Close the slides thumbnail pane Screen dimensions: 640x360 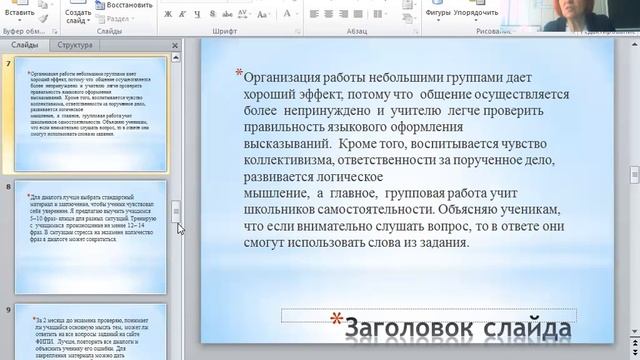pyautogui.click(x=175, y=45)
